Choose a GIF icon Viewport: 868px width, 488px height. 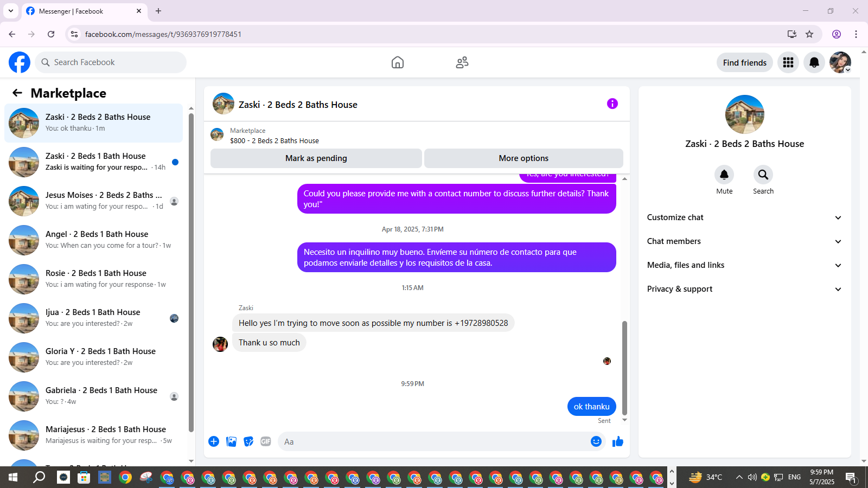(x=266, y=441)
